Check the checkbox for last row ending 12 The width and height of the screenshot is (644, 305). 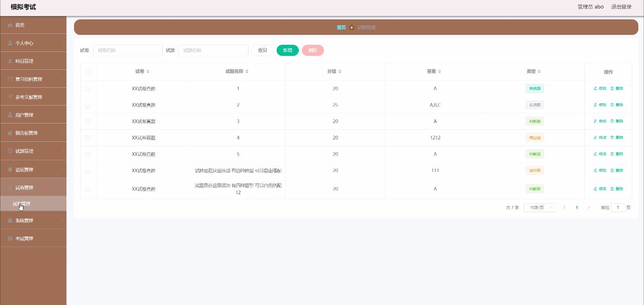tap(88, 189)
